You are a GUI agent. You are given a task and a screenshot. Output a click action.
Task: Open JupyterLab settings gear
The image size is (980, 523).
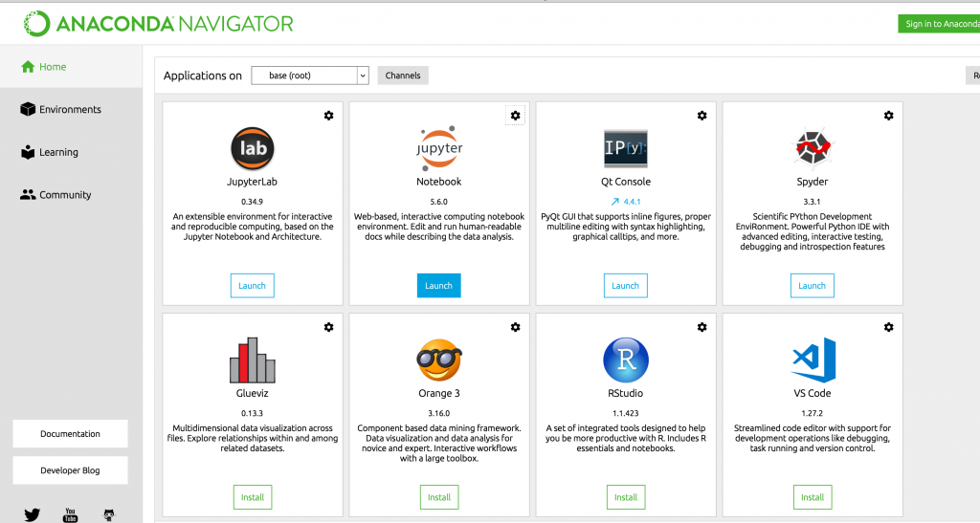[x=329, y=116]
